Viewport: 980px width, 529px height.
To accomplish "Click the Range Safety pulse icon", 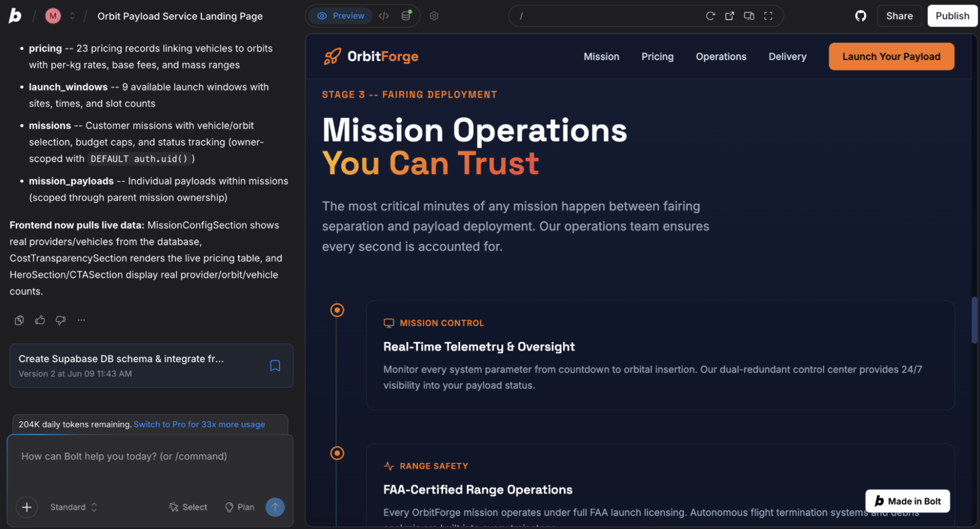I will (389, 466).
